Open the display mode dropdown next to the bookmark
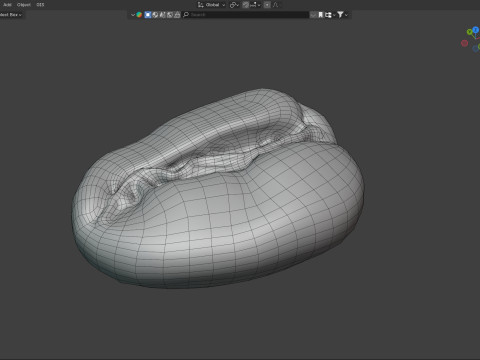 [x=330, y=15]
